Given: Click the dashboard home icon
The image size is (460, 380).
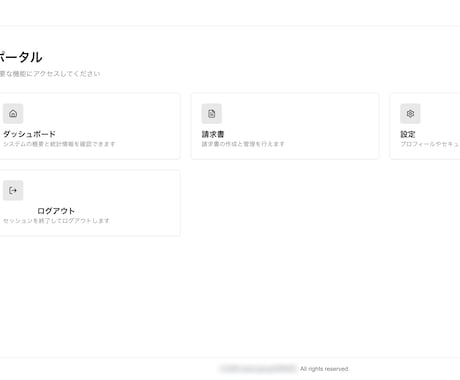Looking at the screenshot, I should [13, 114].
